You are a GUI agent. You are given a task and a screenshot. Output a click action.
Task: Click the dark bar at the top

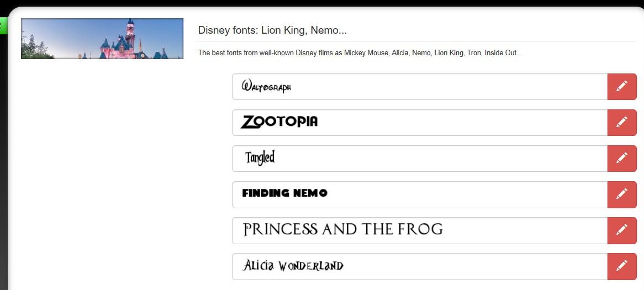click(x=322, y=3)
